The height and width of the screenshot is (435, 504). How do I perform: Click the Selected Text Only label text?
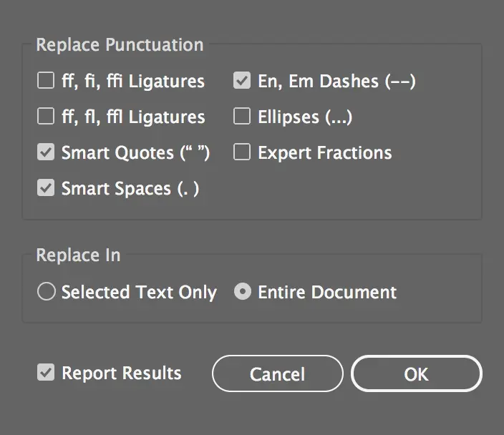(x=139, y=293)
